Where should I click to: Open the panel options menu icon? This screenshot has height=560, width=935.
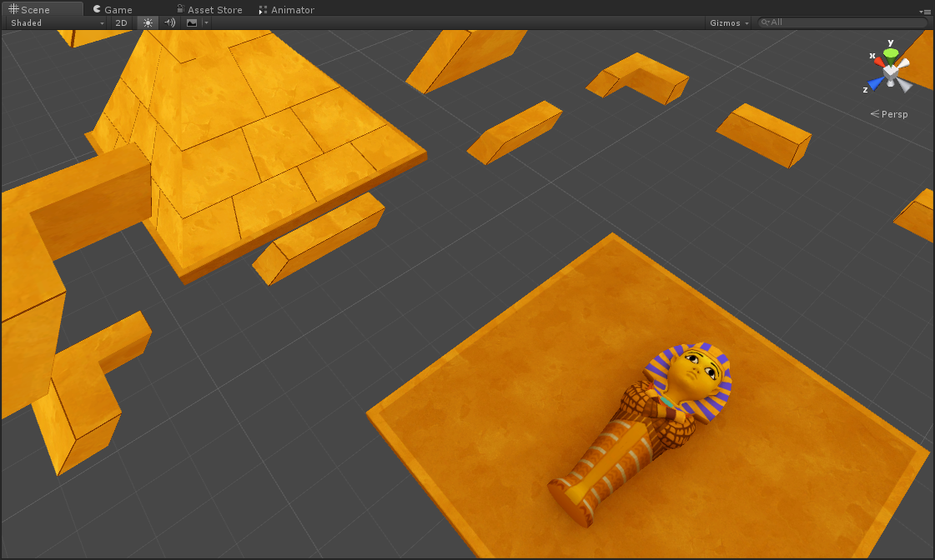[x=925, y=12]
